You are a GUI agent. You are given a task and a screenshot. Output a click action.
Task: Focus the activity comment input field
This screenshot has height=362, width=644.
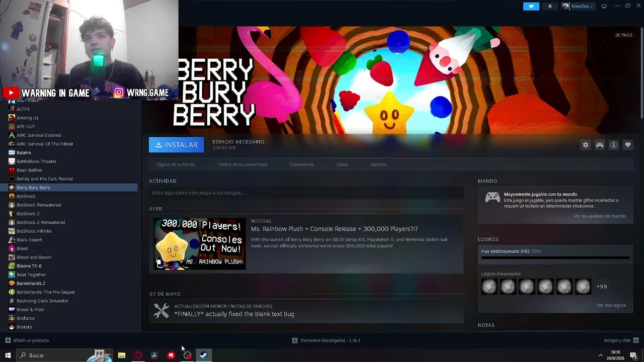click(306, 193)
